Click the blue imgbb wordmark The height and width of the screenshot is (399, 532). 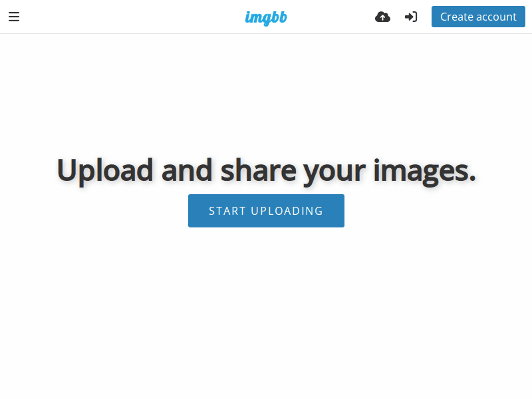266,18
